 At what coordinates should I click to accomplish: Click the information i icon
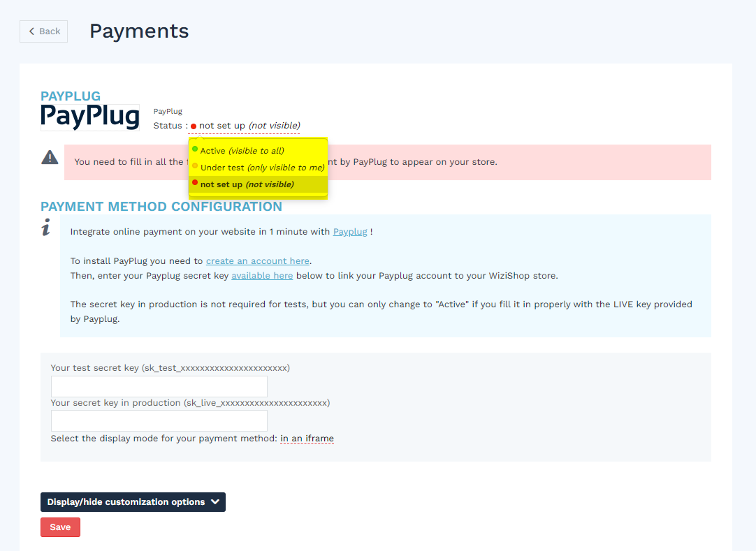[46, 227]
